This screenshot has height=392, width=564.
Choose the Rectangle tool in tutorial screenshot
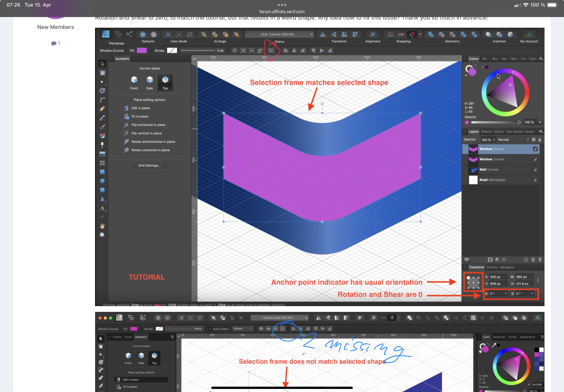click(102, 172)
